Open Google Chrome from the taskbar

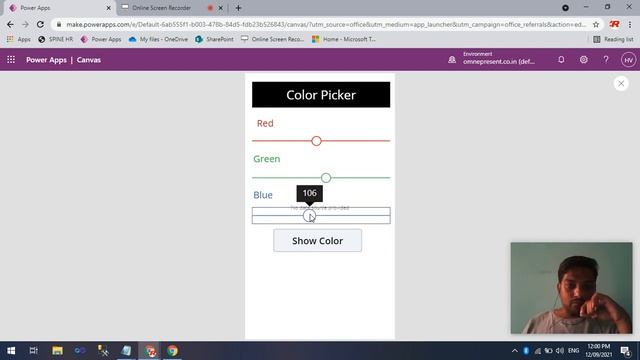[x=172, y=351]
